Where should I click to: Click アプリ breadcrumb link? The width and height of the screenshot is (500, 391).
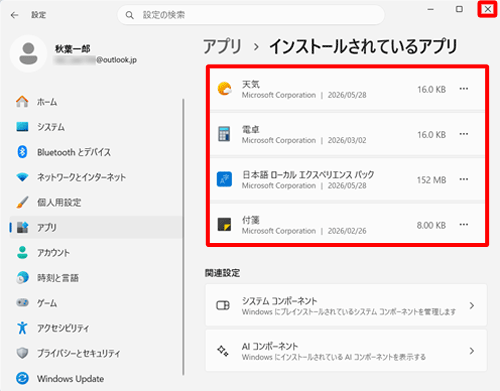[x=222, y=46]
